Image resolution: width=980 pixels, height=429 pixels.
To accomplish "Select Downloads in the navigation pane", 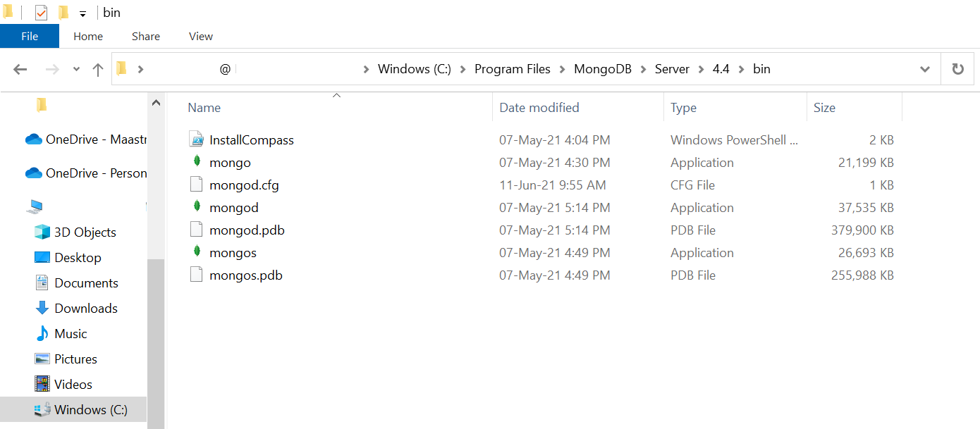I will click(x=86, y=309).
